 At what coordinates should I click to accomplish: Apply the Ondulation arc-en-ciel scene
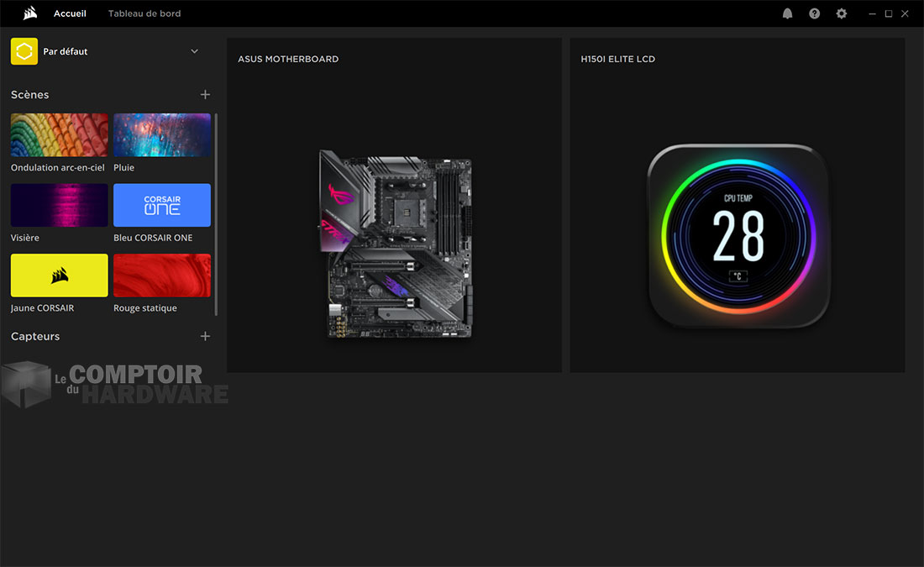(59, 135)
